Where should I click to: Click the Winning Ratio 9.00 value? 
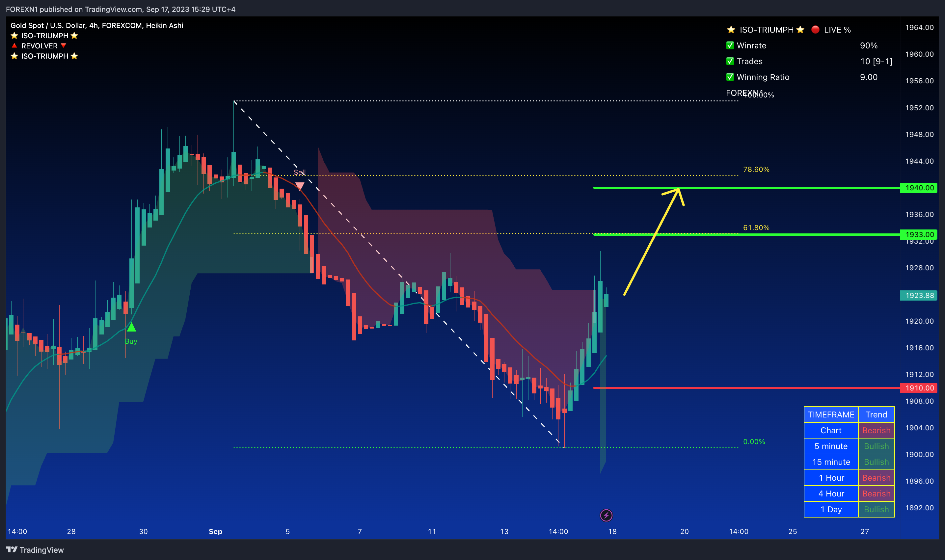point(868,77)
